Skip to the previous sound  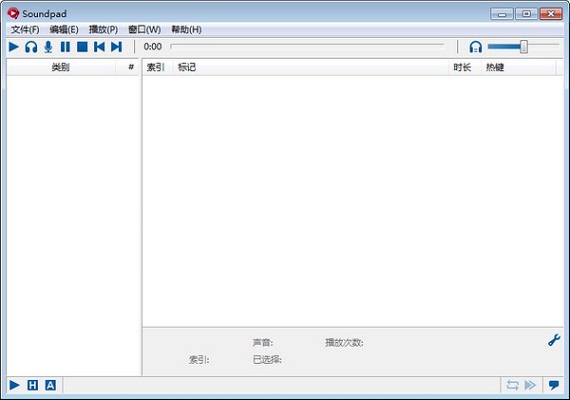[x=99, y=47]
